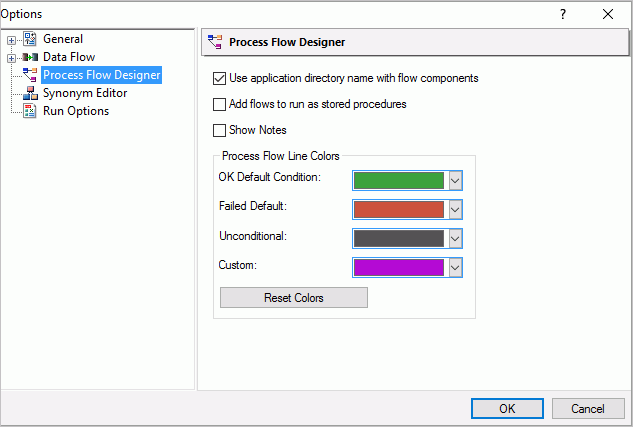The height and width of the screenshot is (427, 633).
Task: Open OK Default Condition color dropdown arrow
Action: pos(455,180)
